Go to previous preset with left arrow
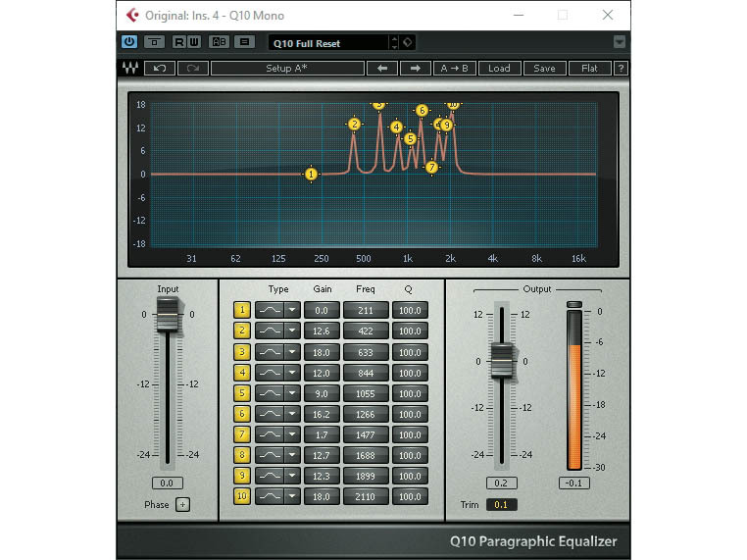 (382, 68)
